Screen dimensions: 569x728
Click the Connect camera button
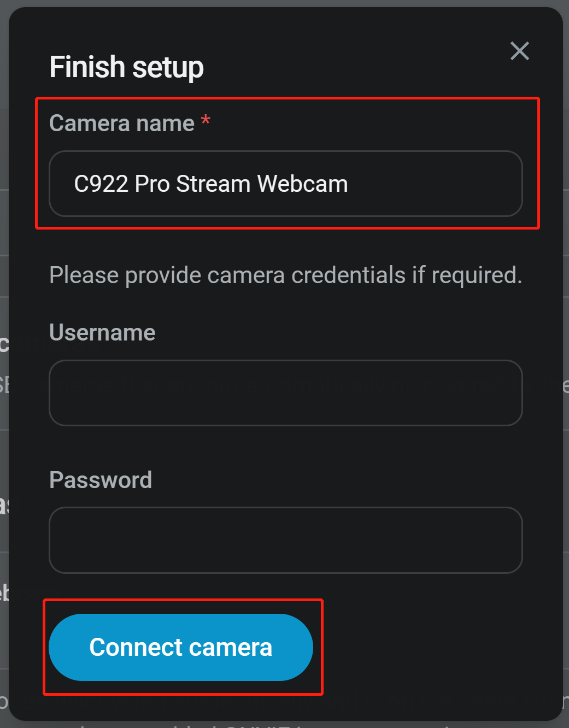(x=181, y=647)
